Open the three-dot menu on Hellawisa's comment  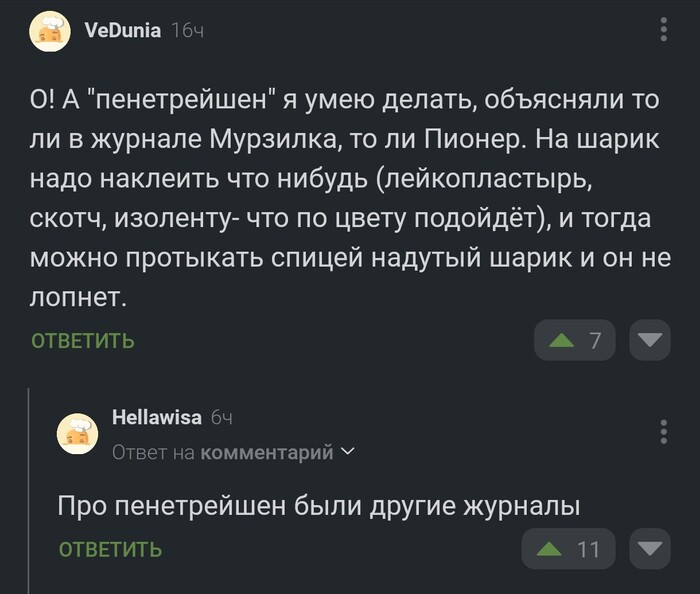tap(664, 432)
